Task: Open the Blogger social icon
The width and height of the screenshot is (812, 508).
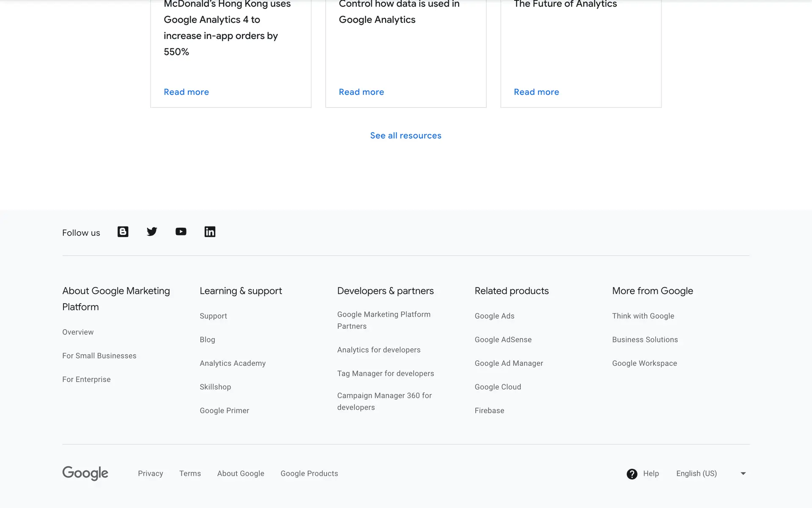Action: point(123,232)
